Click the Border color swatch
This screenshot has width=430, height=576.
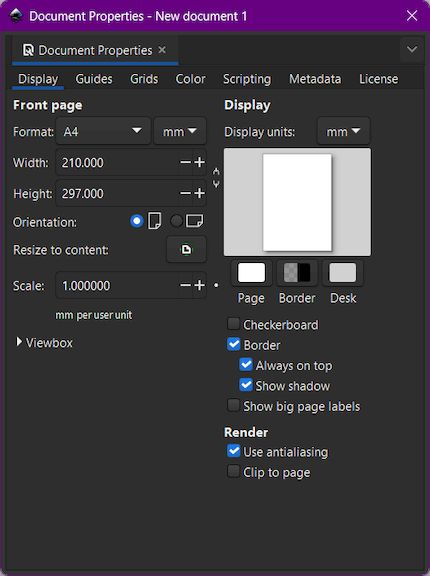coord(297,273)
